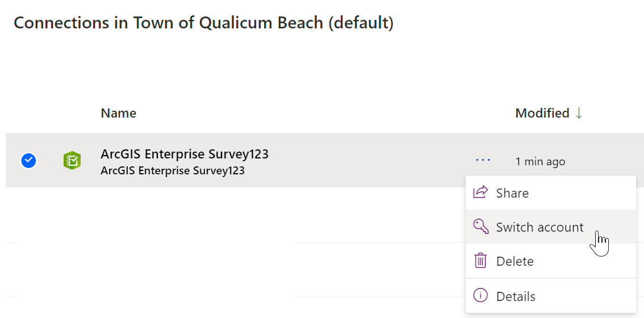Sort connections by the Name column
The height and width of the screenshot is (318, 644).
(x=118, y=113)
